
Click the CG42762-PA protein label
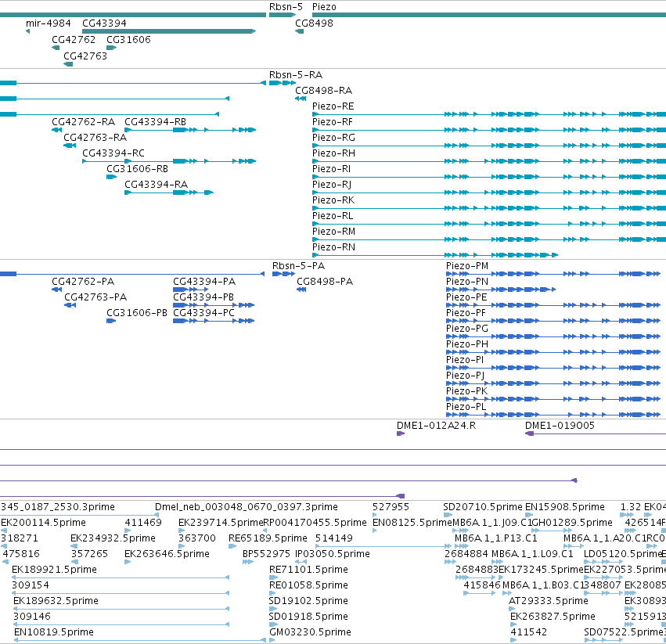(83, 282)
